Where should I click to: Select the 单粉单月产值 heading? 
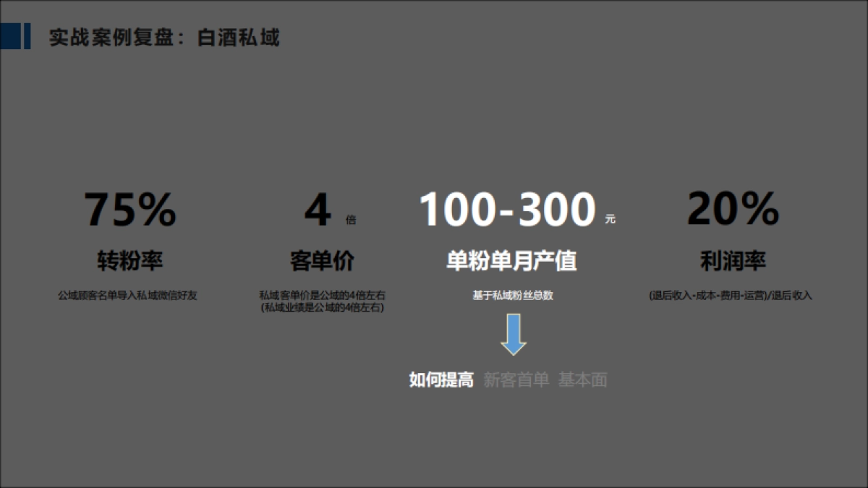512,261
